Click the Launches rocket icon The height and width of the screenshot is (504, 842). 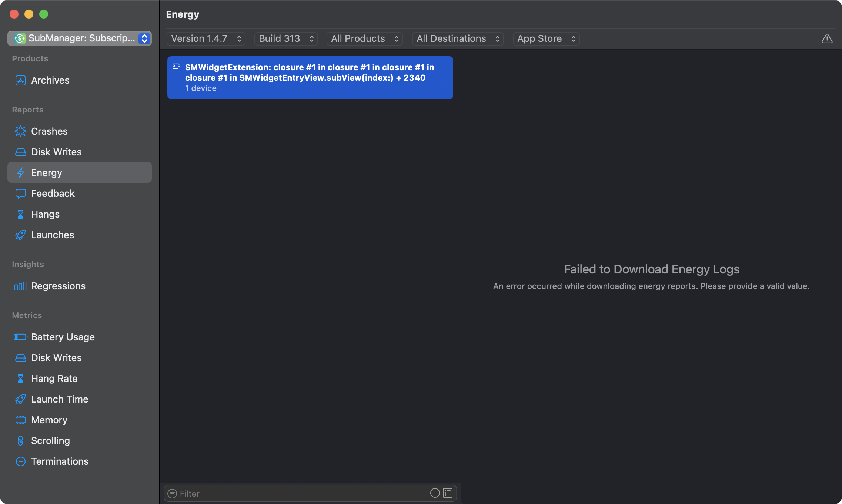coord(20,235)
